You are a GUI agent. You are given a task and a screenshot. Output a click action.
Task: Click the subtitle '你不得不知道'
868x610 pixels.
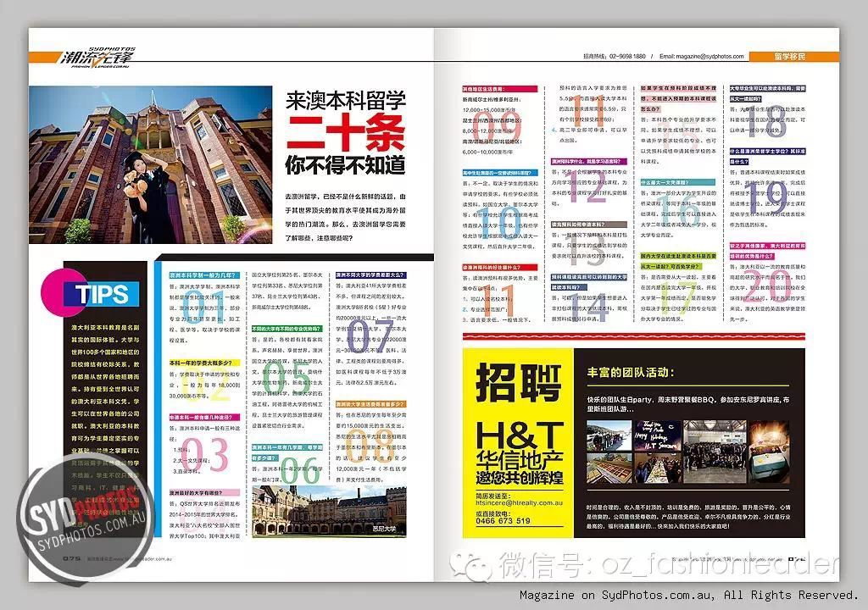[x=346, y=164]
